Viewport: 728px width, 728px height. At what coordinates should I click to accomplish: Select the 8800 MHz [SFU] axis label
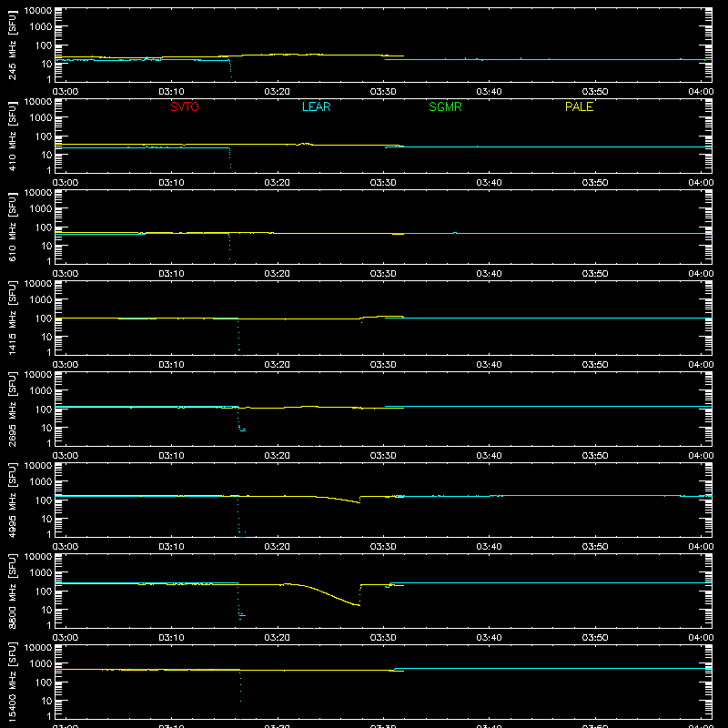pos(13,591)
